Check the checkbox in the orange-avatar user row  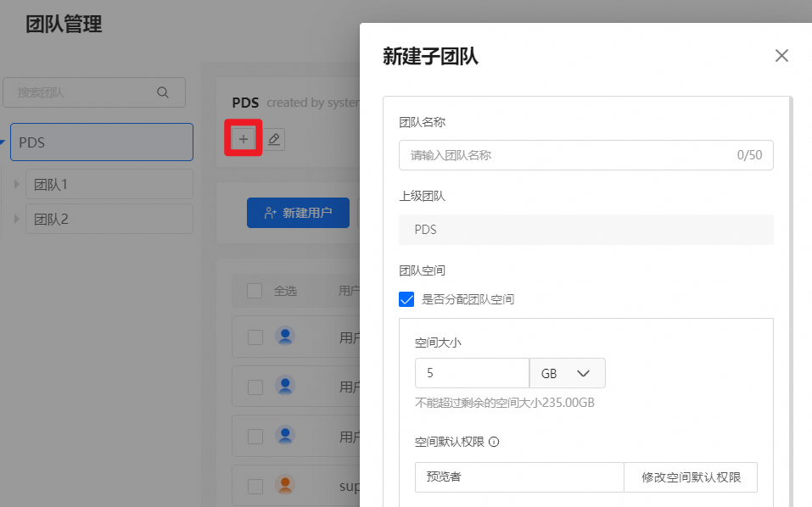[255, 487]
